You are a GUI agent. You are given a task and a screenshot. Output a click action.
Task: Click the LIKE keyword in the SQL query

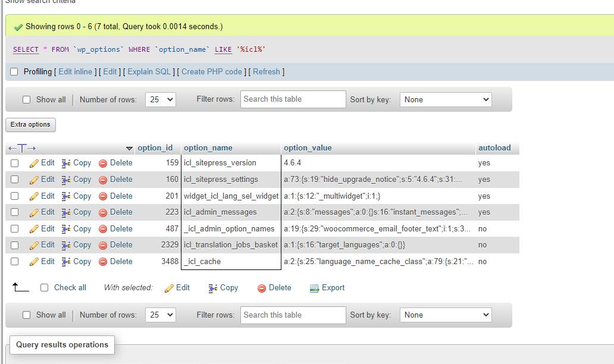point(223,49)
